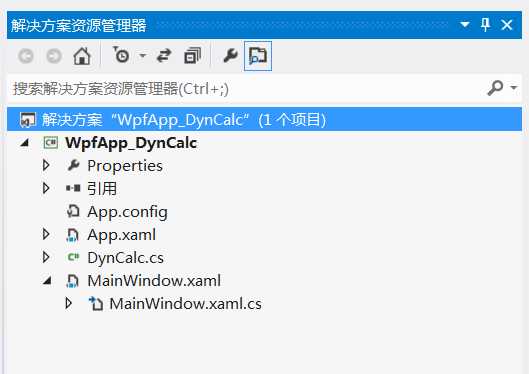Select solution 'WpfApp_DynCalc' (1 个项目) row
Screen dimensions: 529x374
coord(264,119)
